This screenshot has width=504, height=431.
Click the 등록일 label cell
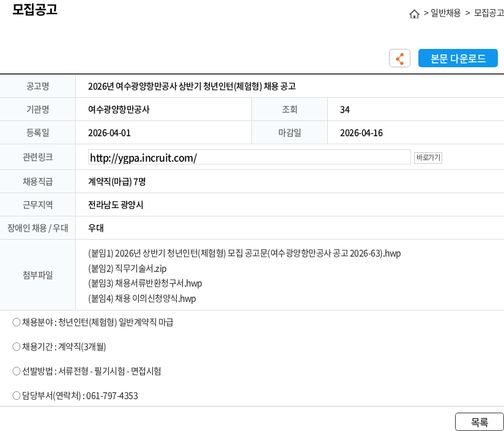[x=37, y=133]
